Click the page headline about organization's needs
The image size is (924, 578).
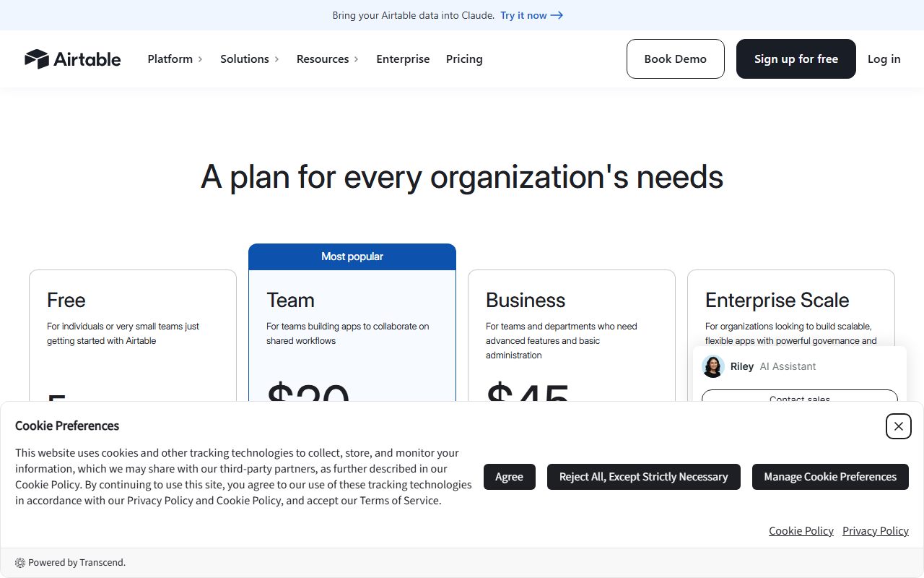tap(462, 177)
